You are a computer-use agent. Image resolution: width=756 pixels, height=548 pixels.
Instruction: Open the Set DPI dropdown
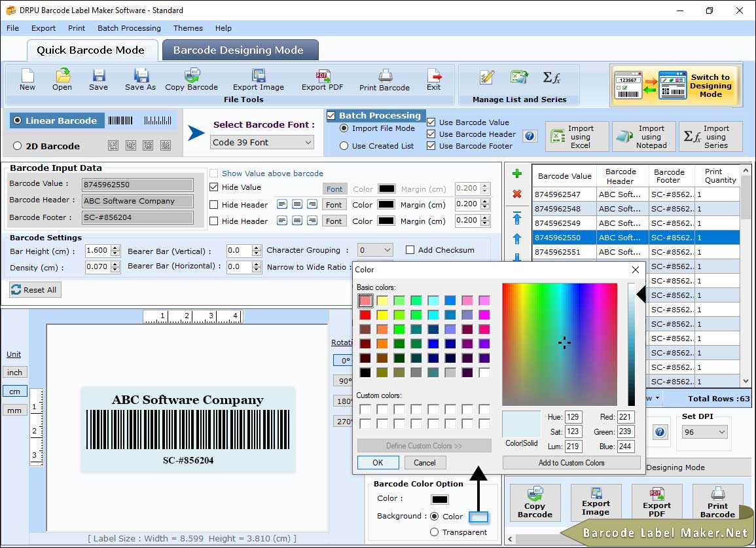click(x=704, y=431)
